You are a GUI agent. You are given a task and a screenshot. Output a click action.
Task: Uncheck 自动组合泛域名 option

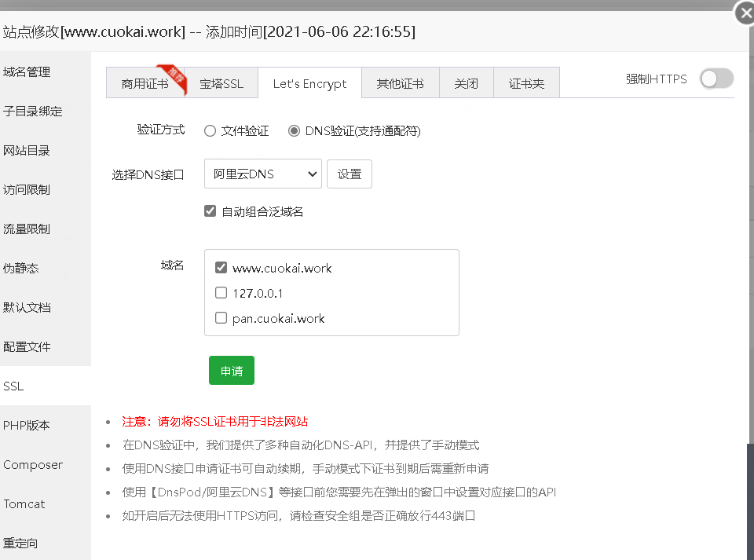[210, 210]
